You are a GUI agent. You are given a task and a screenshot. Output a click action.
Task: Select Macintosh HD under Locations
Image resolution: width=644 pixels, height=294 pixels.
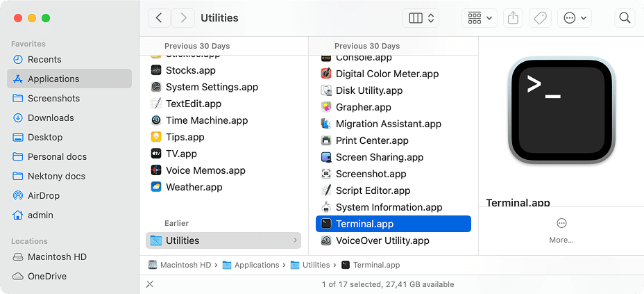(x=69, y=256)
